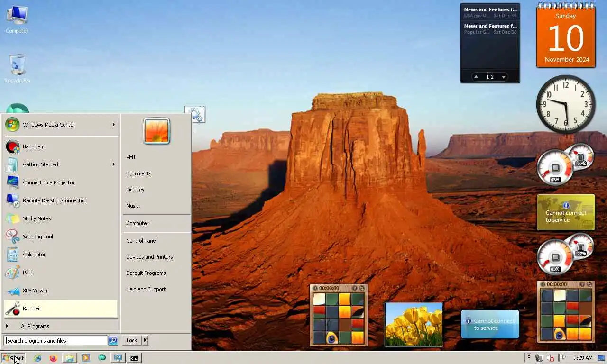Open the first feed headline about USA gov
Screen dimensions: 607x364
pyautogui.click(x=490, y=12)
